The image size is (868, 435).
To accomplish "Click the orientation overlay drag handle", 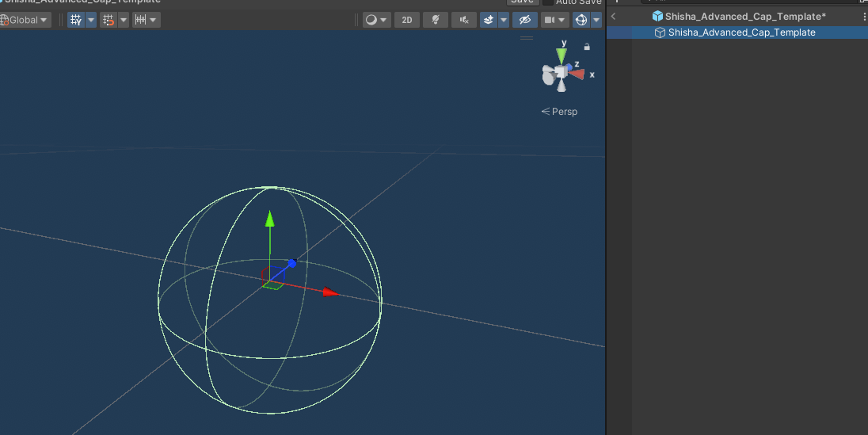I will coord(527,38).
